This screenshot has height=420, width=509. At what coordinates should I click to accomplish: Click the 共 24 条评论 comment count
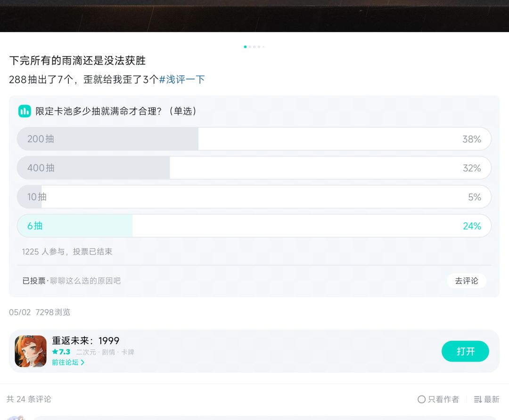click(29, 399)
